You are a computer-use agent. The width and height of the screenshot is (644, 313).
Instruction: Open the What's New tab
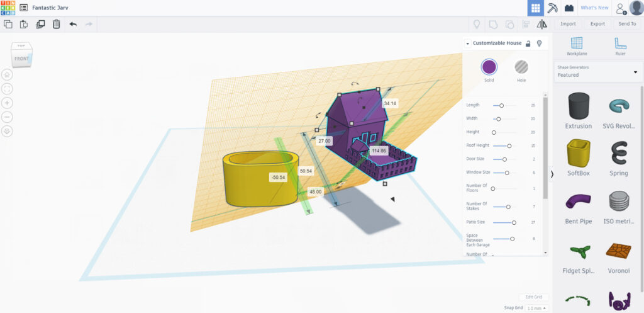tap(594, 8)
